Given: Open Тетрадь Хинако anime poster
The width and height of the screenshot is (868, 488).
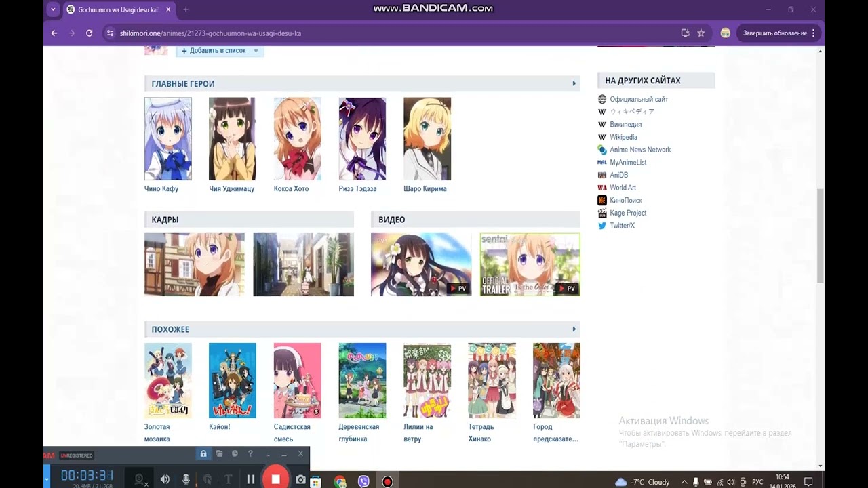Looking at the screenshot, I should point(492,380).
